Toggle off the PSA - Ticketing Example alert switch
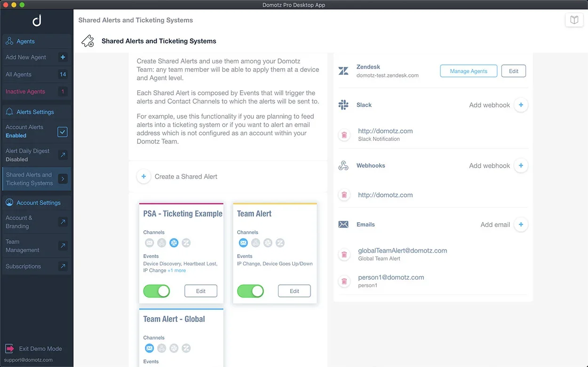This screenshot has width=588, height=367. 157,291
